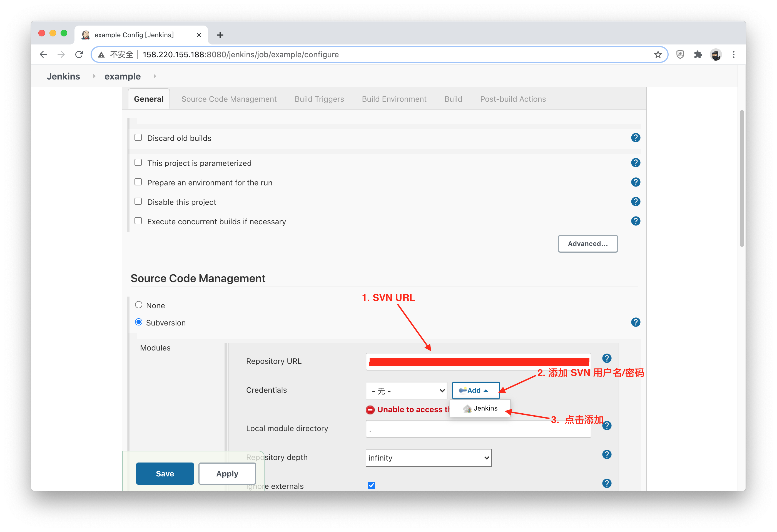Select None source code option
This screenshot has width=777, height=532.
pyautogui.click(x=138, y=305)
